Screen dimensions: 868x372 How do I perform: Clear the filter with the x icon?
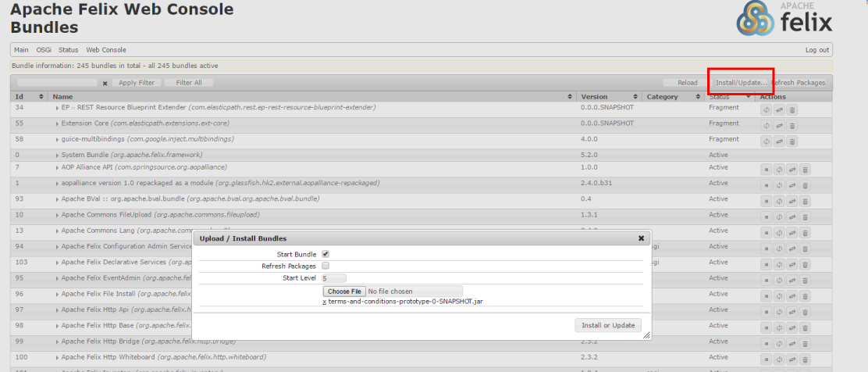105,83
